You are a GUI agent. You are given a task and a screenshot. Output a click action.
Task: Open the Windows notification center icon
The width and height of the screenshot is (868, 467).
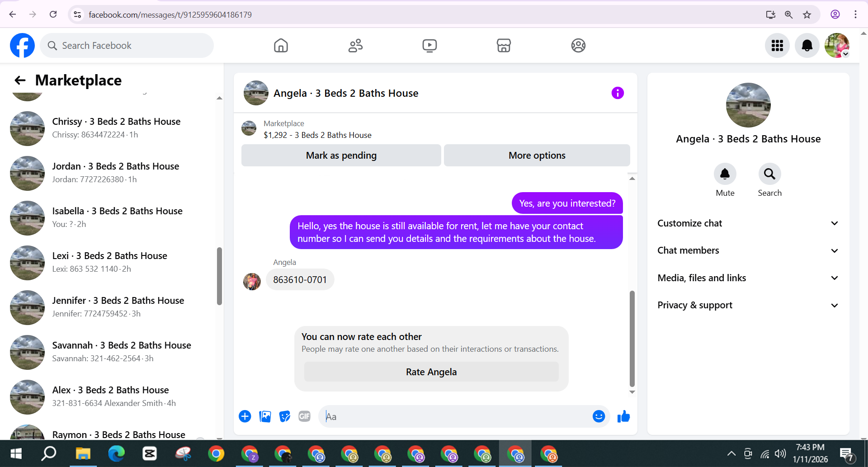846,454
